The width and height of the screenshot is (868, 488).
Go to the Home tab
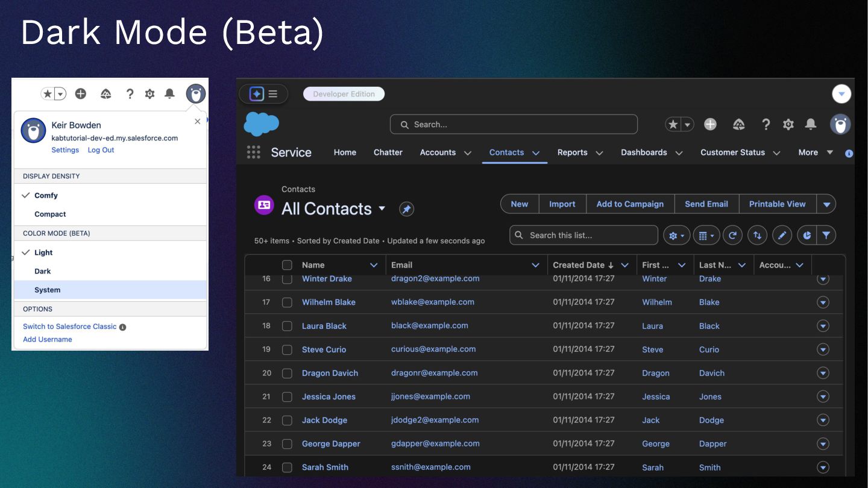coord(345,152)
